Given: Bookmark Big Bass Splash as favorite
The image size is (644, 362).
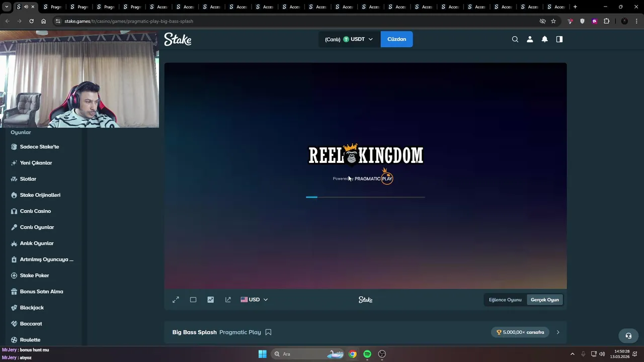Looking at the screenshot, I should 268,332.
